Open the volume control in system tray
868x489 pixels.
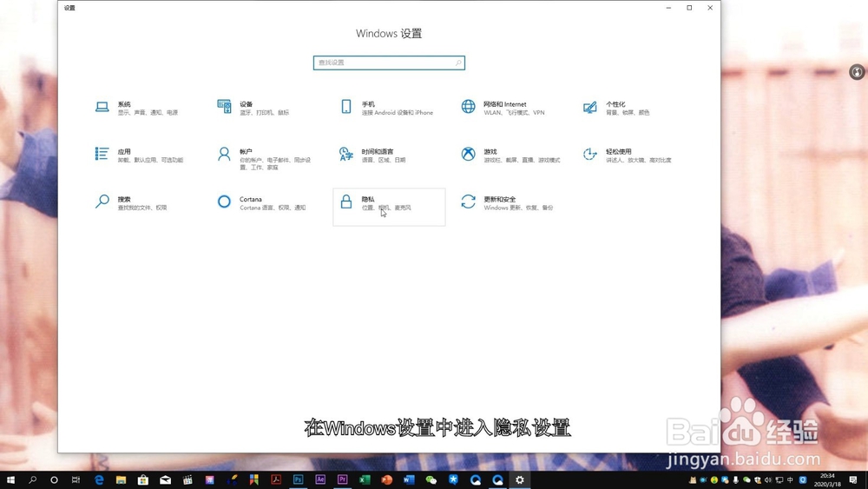pyautogui.click(x=768, y=480)
